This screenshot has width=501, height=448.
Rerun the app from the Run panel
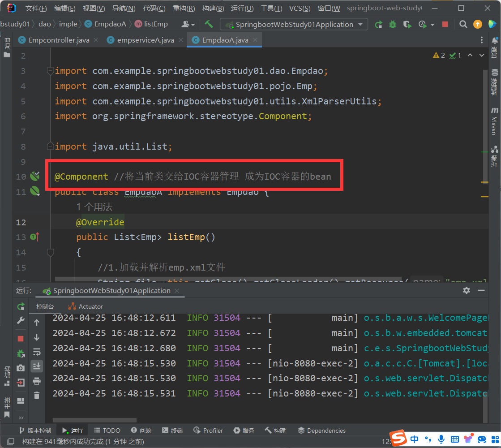click(x=21, y=306)
